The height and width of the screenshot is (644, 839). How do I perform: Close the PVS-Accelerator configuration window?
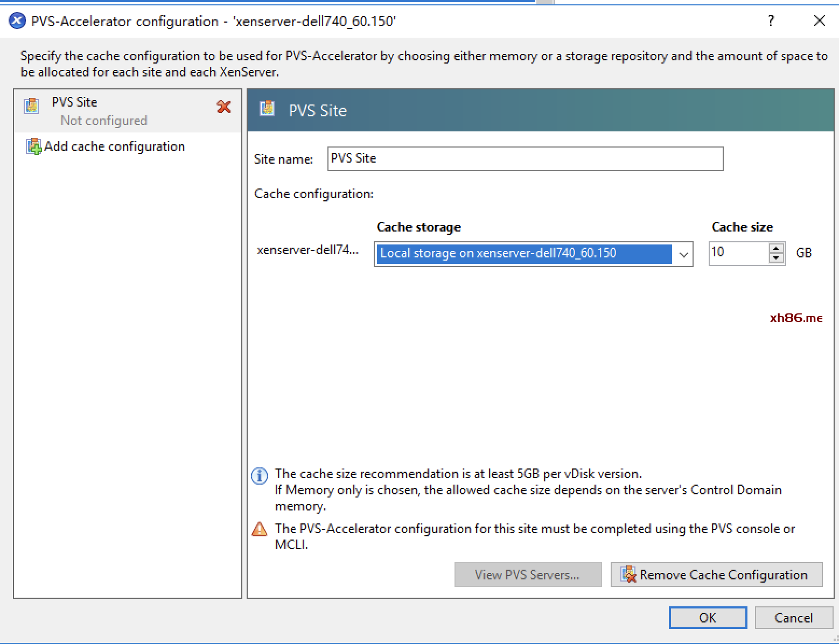819,21
